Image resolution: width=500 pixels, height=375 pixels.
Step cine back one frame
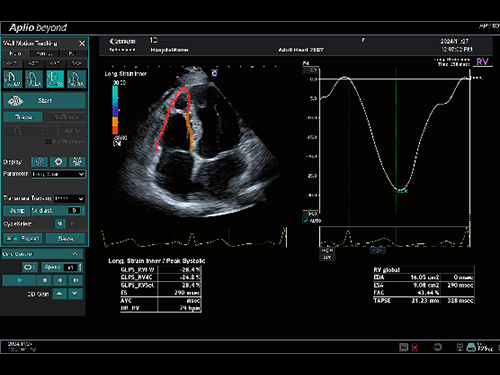(60, 280)
